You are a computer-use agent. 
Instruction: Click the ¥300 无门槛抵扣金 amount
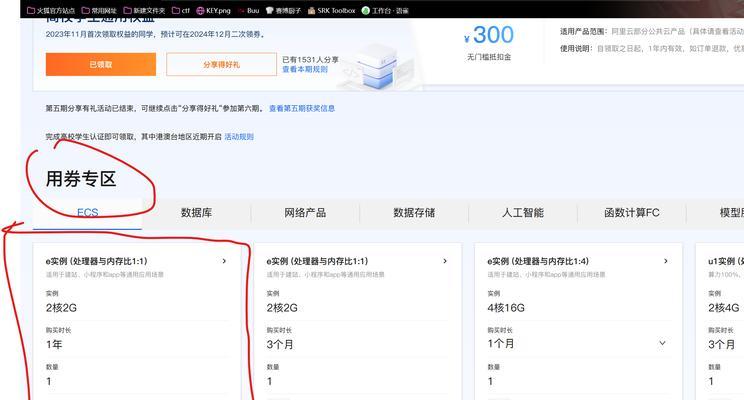click(489, 36)
